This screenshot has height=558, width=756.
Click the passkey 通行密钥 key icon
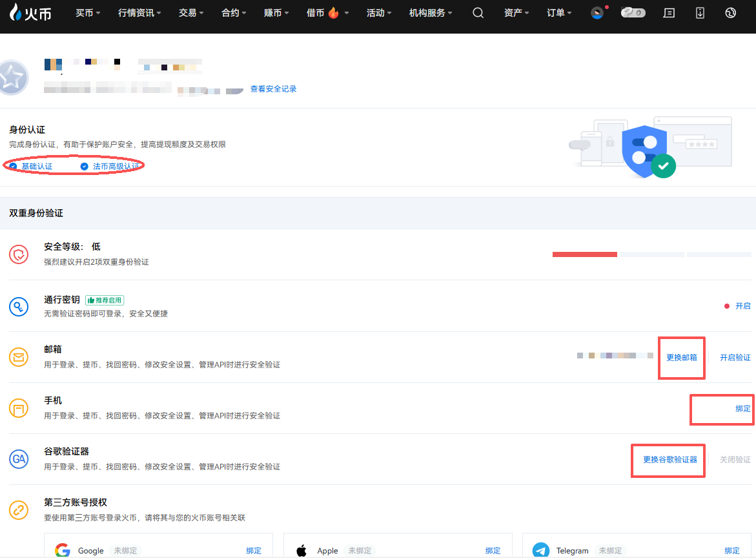point(19,306)
